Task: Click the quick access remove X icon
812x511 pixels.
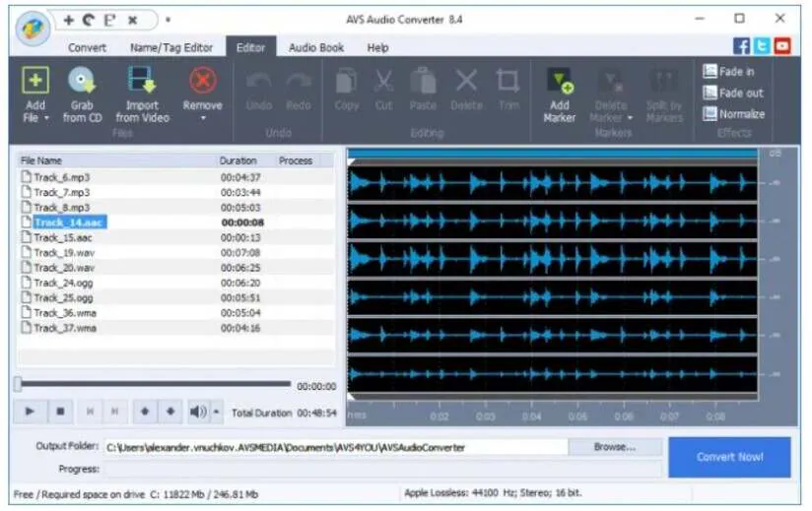Action: coord(133,20)
